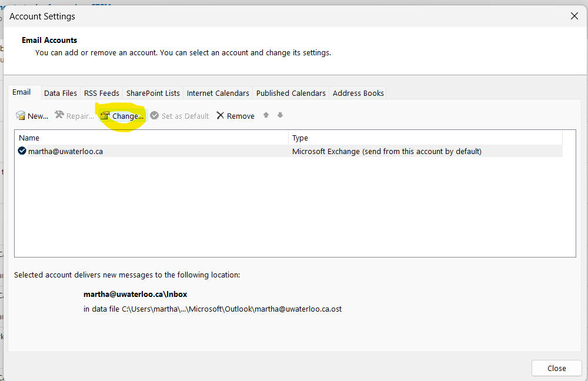
Task: Dismiss the dialog with the X button
Action: click(x=574, y=16)
